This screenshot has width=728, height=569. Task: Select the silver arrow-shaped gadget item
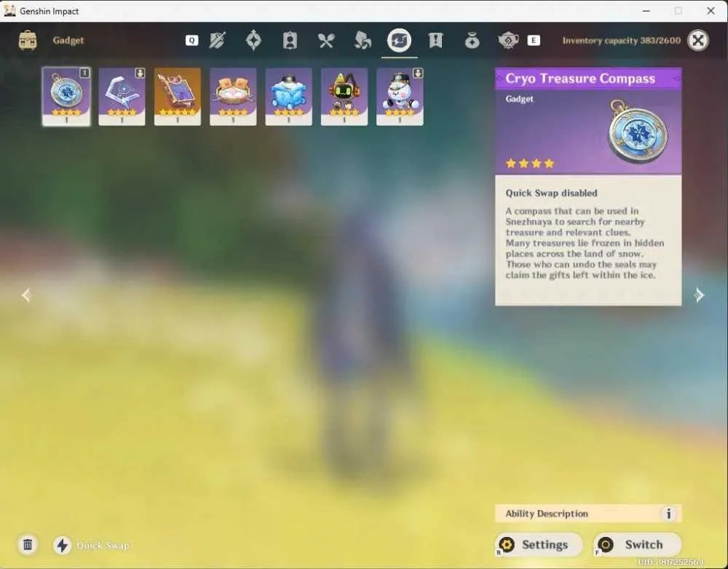[122, 97]
